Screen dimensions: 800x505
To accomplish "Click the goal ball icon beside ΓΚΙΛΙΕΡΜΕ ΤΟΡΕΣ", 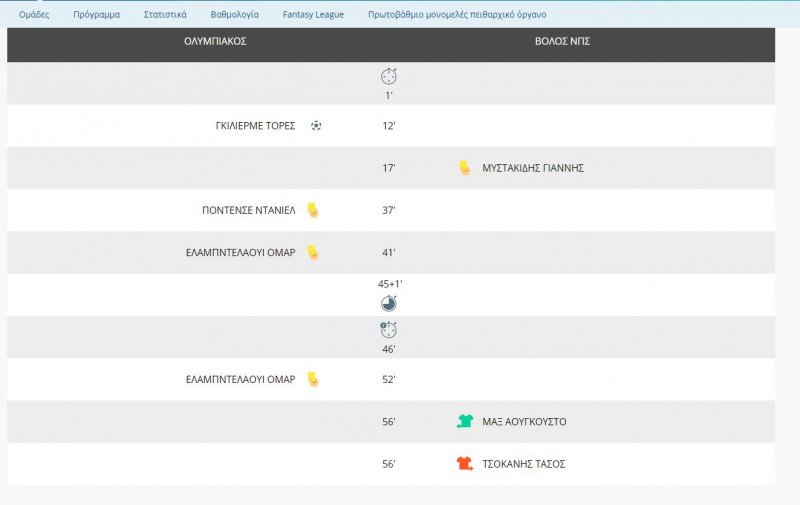I will (x=316, y=125).
